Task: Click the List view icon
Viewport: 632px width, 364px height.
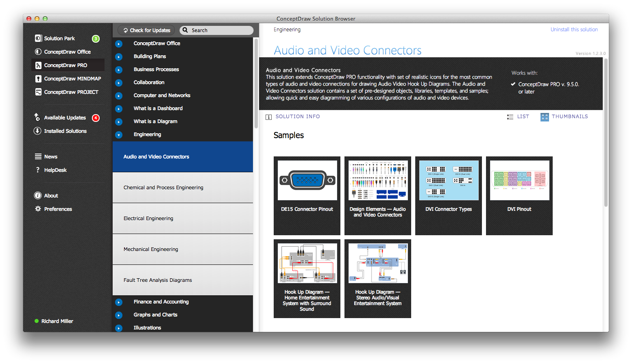Action: click(510, 117)
